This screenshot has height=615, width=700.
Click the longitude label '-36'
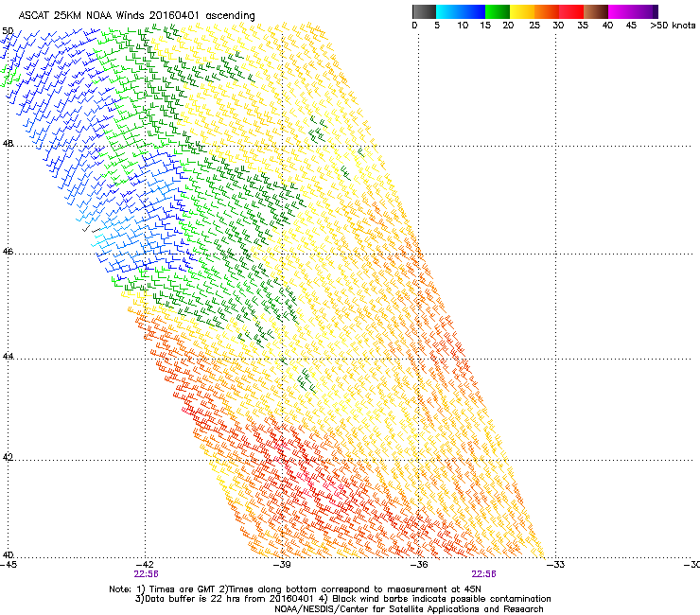pos(419,565)
